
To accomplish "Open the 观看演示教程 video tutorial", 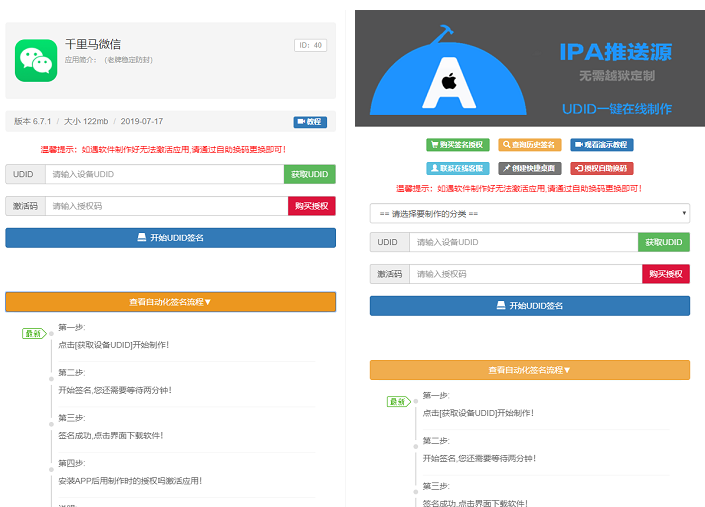I will pos(601,145).
